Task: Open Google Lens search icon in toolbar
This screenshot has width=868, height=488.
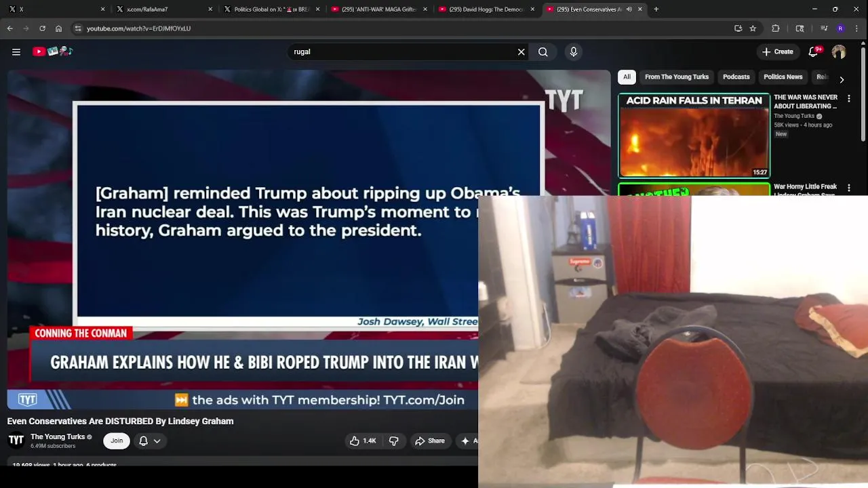Action: pyautogui.click(x=800, y=28)
